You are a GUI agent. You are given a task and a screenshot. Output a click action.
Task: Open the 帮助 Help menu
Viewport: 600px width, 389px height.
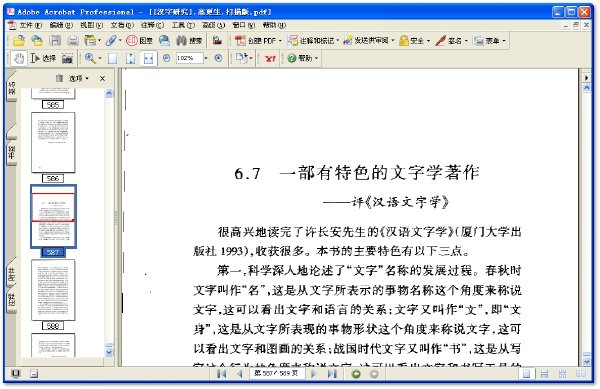pos(274,25)
